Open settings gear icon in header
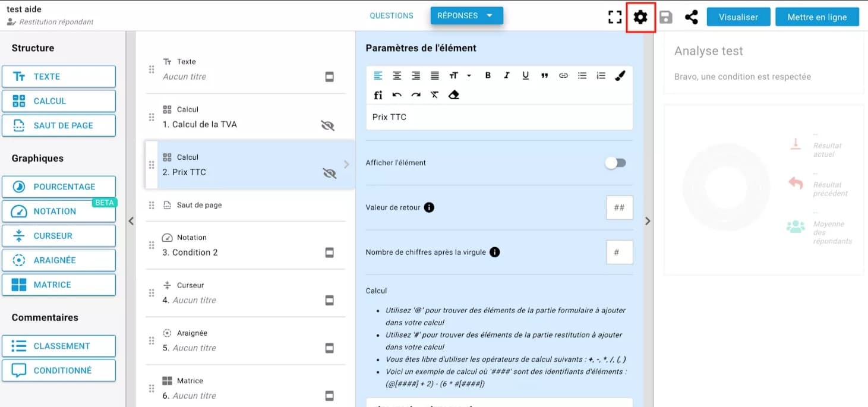The width and height of the screenshot is (868, 407). [x=640, y=17]
